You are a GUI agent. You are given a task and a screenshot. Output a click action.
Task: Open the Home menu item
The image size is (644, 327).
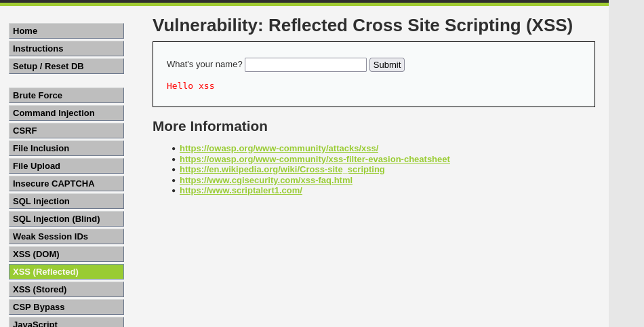tap(66, 31)
